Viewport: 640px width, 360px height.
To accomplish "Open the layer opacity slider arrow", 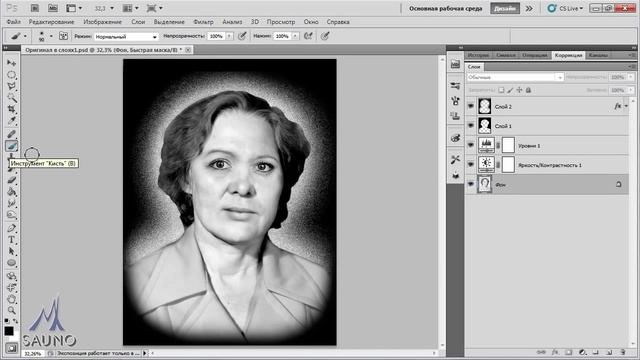I will [631, 77].
